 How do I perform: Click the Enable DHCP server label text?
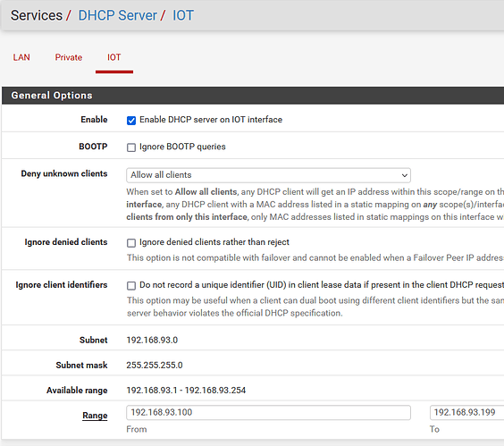211,120
